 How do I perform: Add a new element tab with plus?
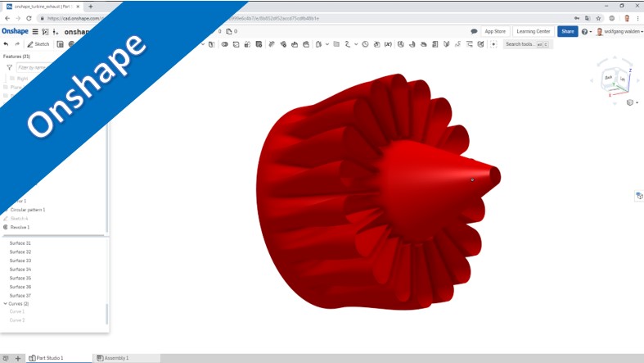(x=18, y=358)
